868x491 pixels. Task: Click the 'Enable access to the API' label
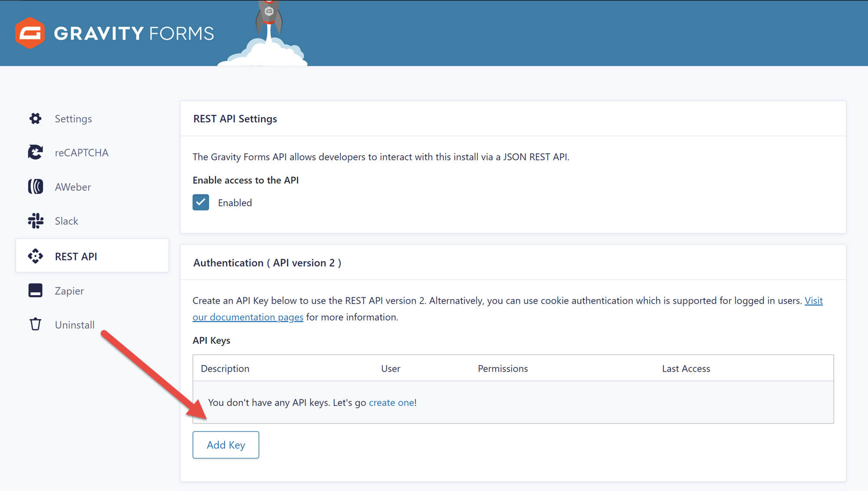(246, 180)
